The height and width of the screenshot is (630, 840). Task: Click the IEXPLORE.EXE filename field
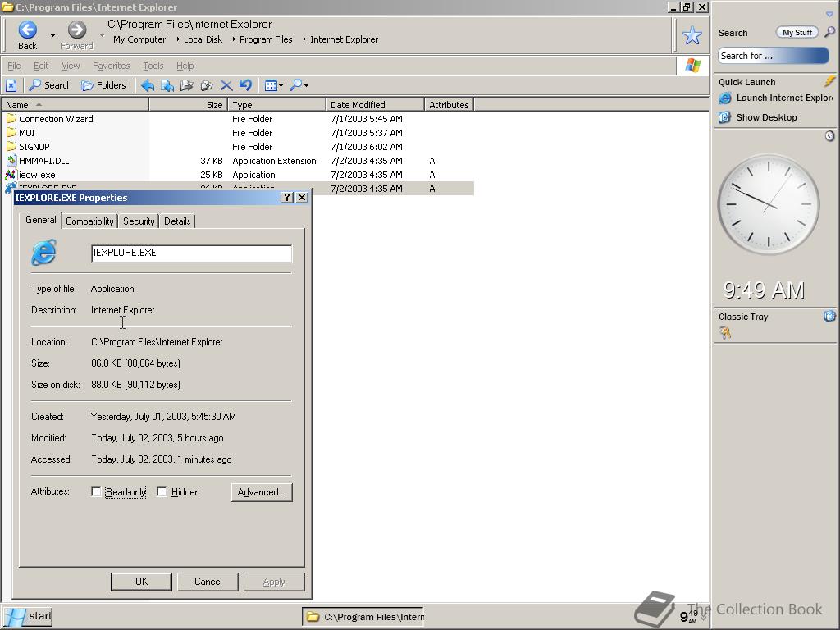coord(191,253)
